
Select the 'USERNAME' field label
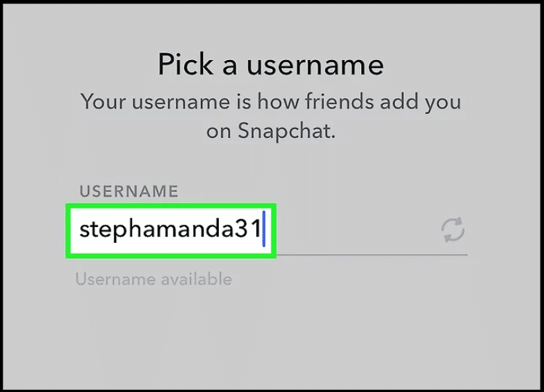click(x=128, y=191)
